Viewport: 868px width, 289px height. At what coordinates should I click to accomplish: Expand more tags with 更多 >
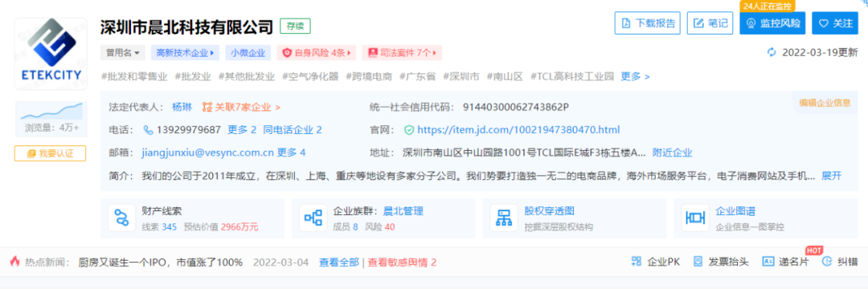[x=635, y=76]
